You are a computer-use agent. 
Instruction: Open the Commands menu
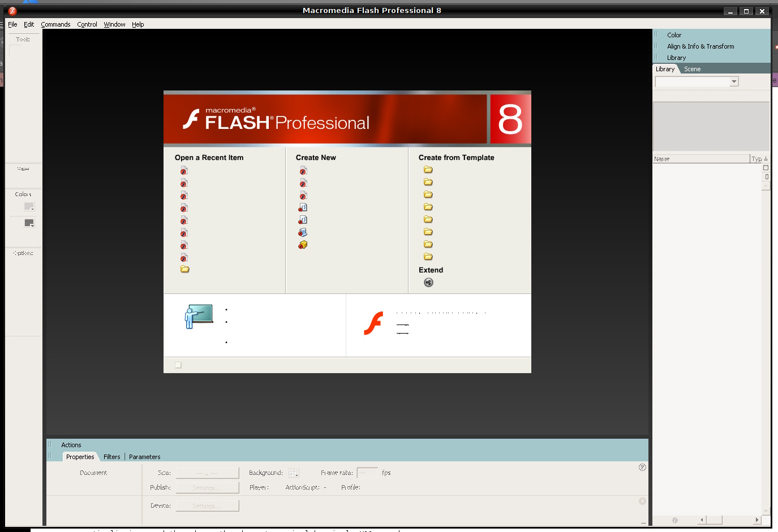(x=55, y=24)
